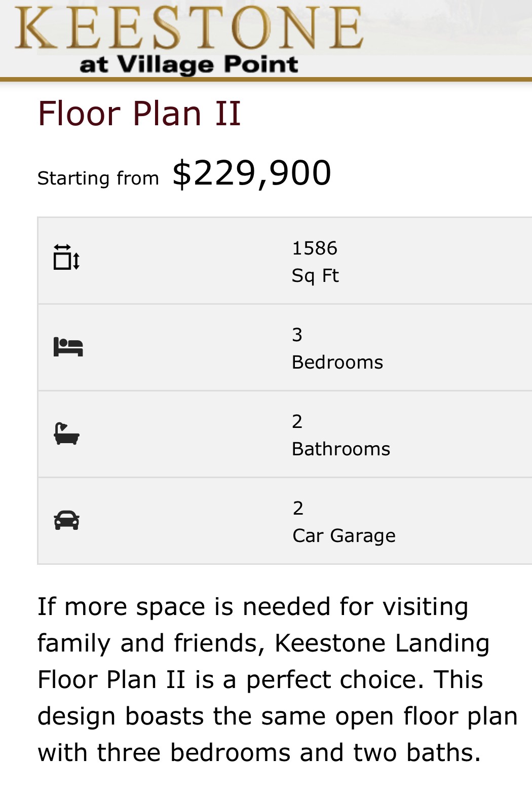The image size is (532, 794).
Task: Tap the 'Bedrooms' label
Action: click(x=337, y=363)
